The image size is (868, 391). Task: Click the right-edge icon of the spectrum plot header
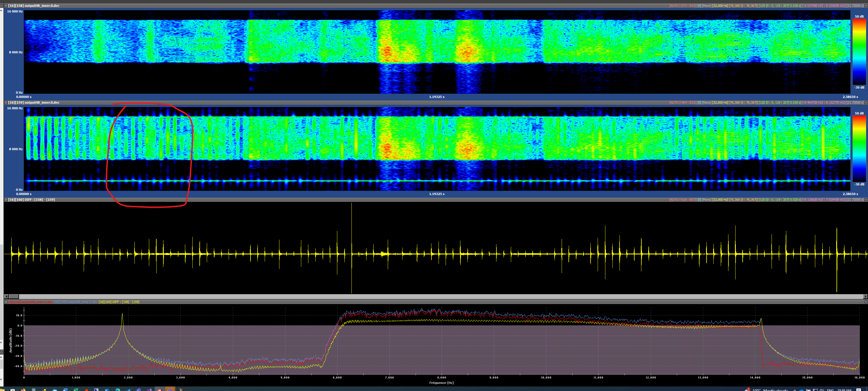(866, 302)
